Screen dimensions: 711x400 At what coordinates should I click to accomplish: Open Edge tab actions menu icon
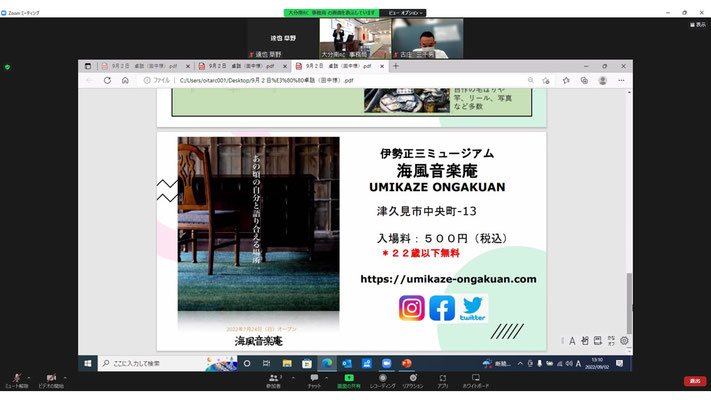tap(88, 66)
